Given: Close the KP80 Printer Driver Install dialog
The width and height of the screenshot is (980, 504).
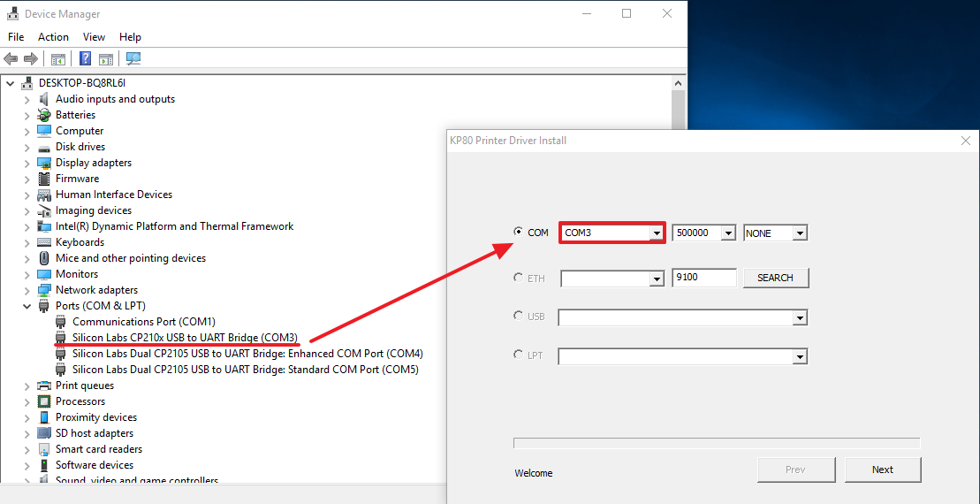Looking at the screenshot, I should pos(965,140).
